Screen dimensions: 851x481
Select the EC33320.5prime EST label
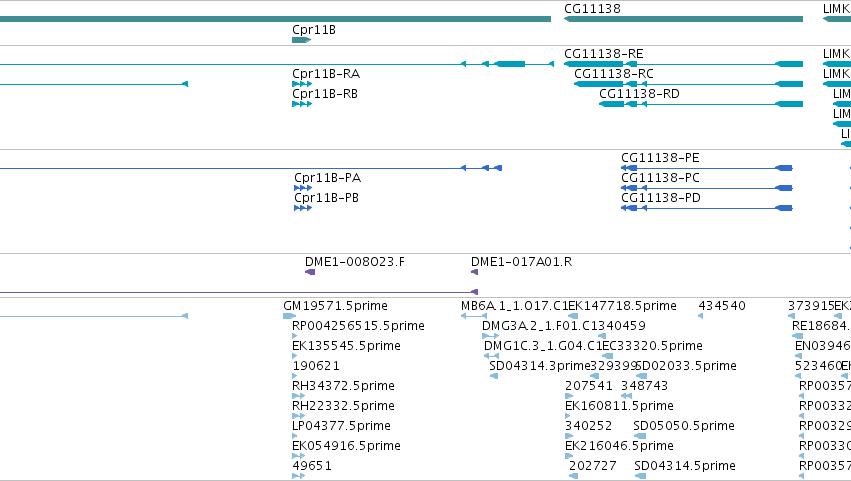pyautogui.click(x=652, y=346)
